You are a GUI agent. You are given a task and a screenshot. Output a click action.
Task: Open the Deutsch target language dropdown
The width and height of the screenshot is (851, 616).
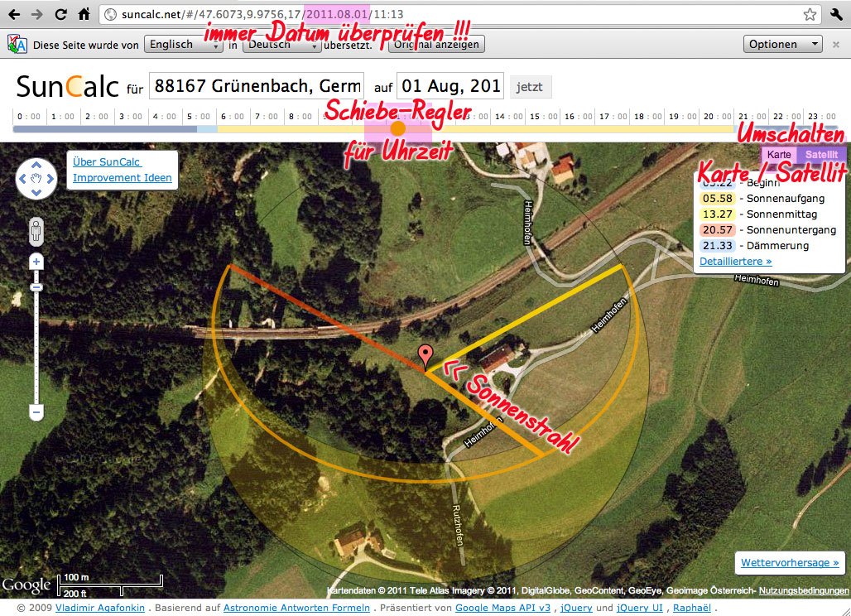(282, 45)
